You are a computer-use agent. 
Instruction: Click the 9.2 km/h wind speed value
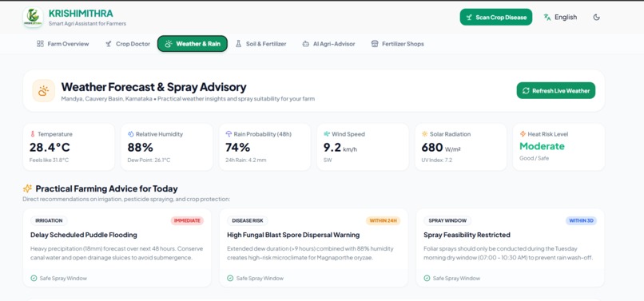[x=340, y=147]
